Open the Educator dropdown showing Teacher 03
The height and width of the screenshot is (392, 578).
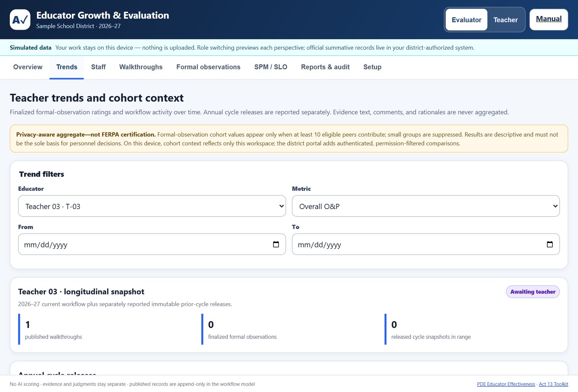(152, 206)
